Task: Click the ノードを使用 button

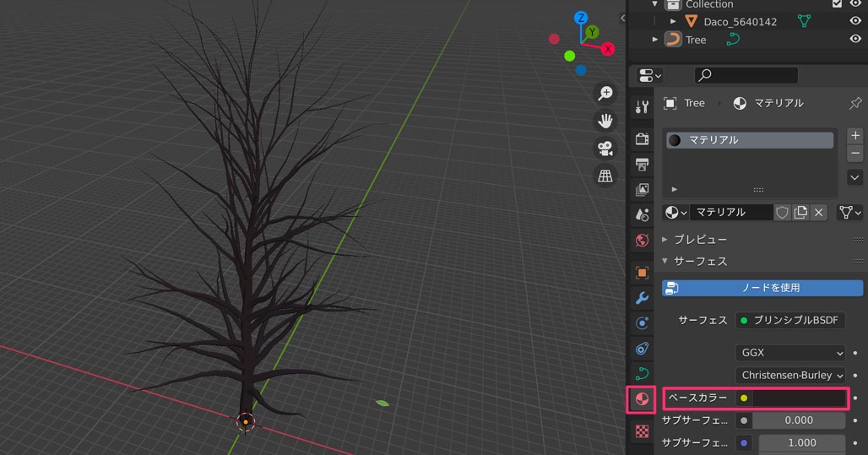Action: tap(762, 288)
